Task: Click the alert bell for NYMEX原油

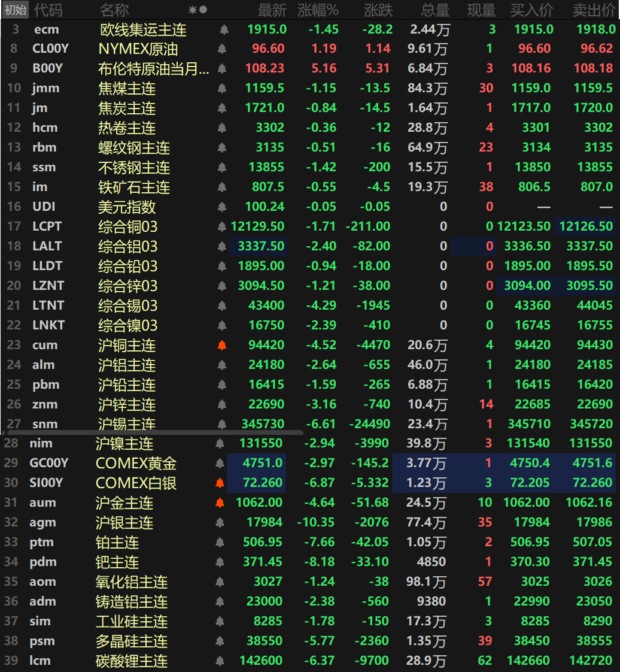Action: (222, 49)
